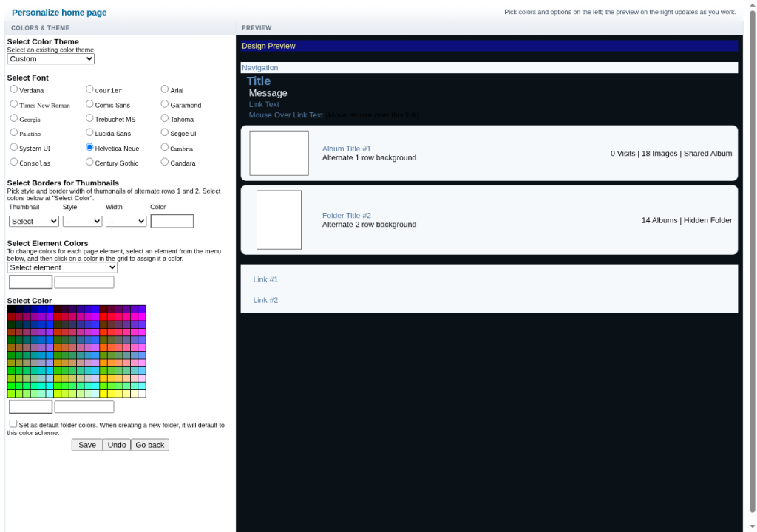Select the Tahoma font radio button

click(165, 118)
